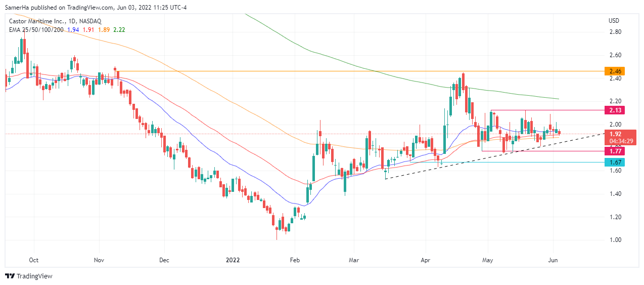644x285 pixels.
Task: Click the 2022 date axis label
Action: pos(233,260)
